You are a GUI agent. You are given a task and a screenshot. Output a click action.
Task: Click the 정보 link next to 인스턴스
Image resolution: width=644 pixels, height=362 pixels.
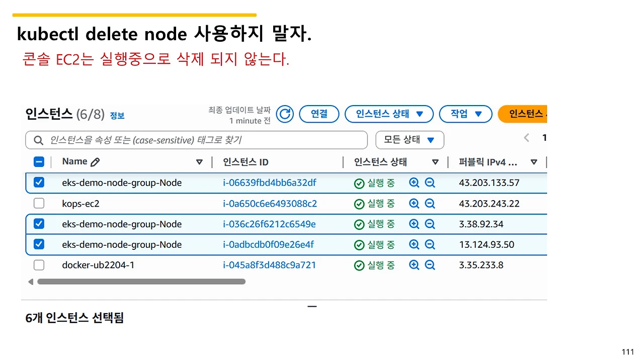click(x=117, y=115)
